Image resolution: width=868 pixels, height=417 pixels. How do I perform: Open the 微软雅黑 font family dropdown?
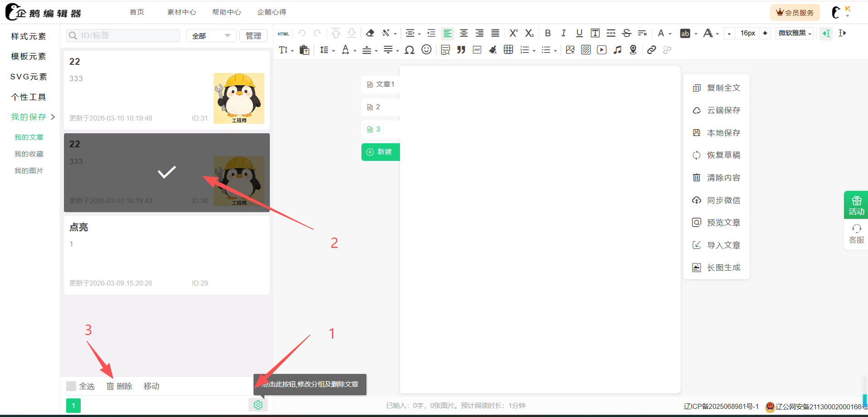point(795,33)
